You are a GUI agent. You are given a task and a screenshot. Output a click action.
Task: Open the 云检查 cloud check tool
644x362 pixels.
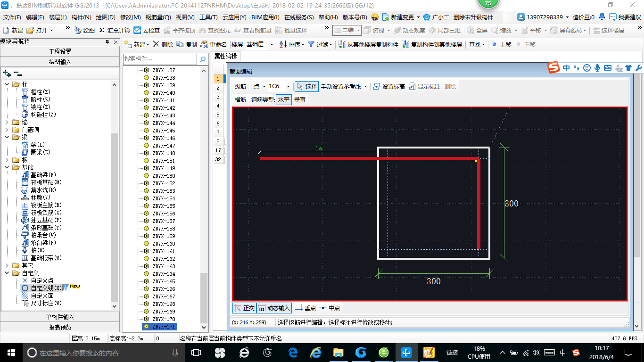[147, 30]
